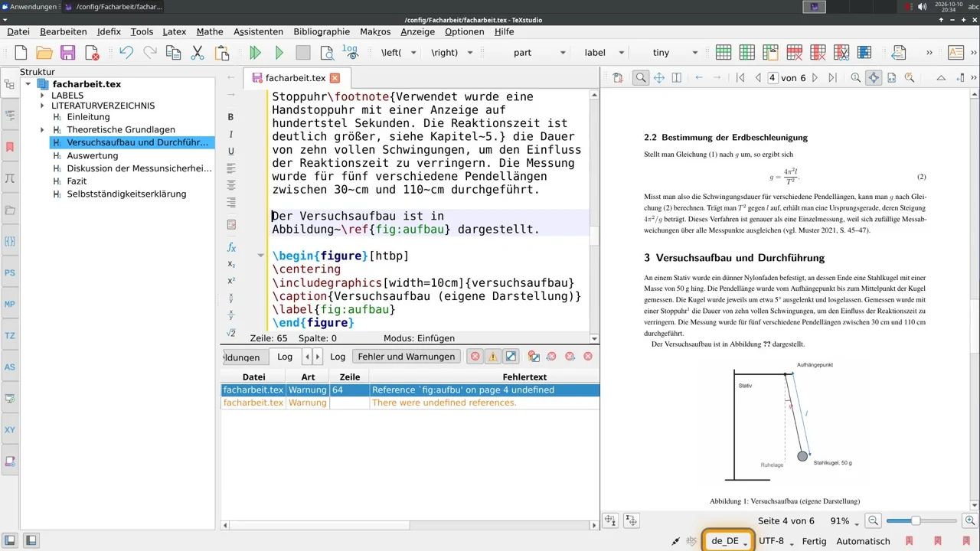Apply italic formatting in editor sidebar
The height and width of the screenshot is (551, 980).
click(x=231, y=134)
